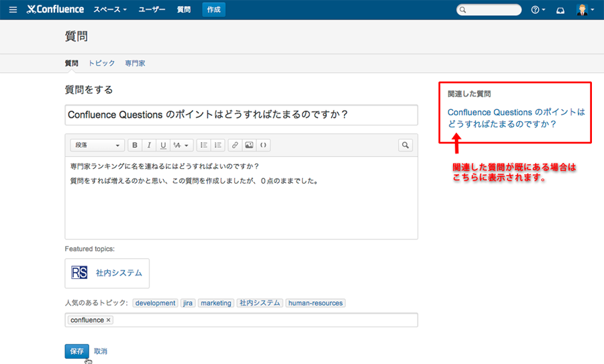This screenshot has width=604, height=364.
Task: Click the editor find magnifier icon
Action: coord(405,145)
